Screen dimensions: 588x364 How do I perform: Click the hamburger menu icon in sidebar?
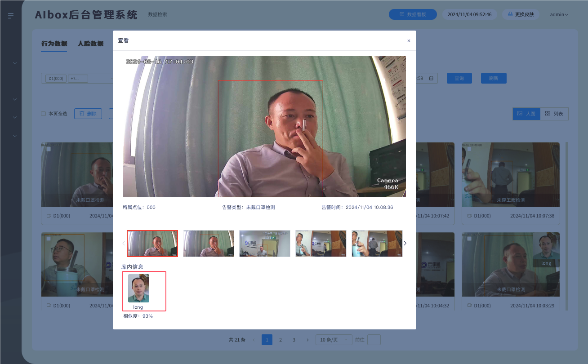pyautogui.click(x=11, y=16)
